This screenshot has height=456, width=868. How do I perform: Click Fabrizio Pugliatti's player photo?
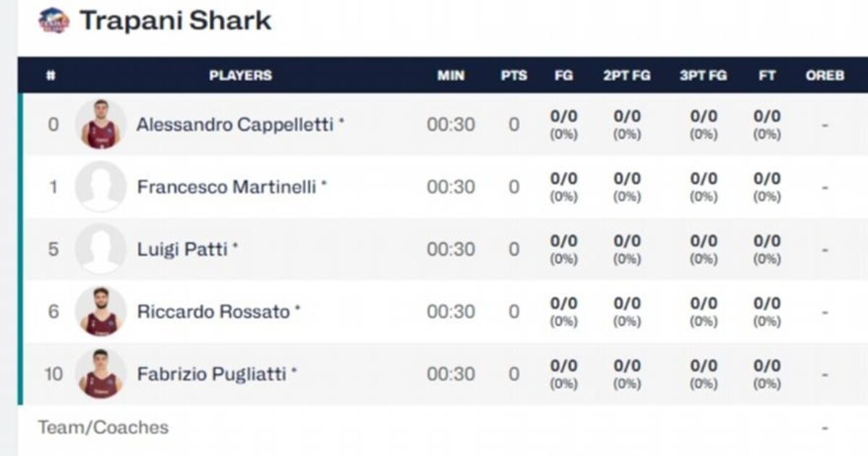(101, 373)
